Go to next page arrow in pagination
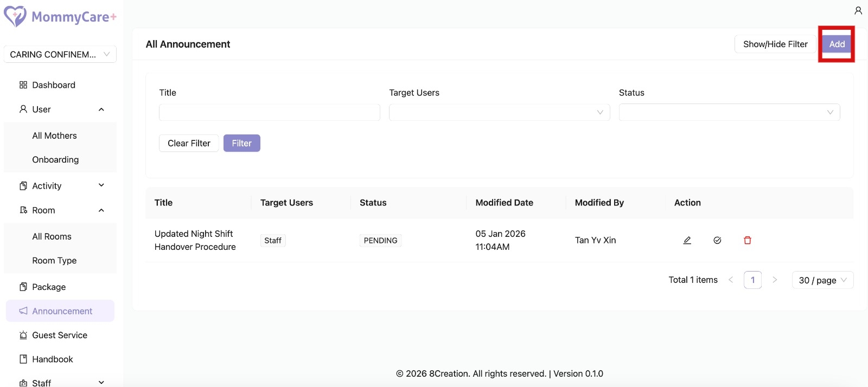Image resolution: width=868 pixels, height=387 pixels. click(x=774, y=280)
